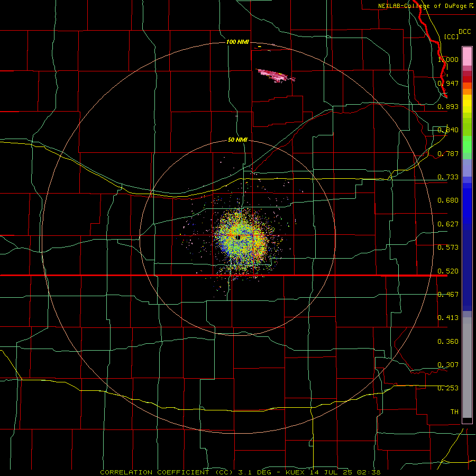
Task: Pick the gray segment of the color scale
Action: point(467,368)
